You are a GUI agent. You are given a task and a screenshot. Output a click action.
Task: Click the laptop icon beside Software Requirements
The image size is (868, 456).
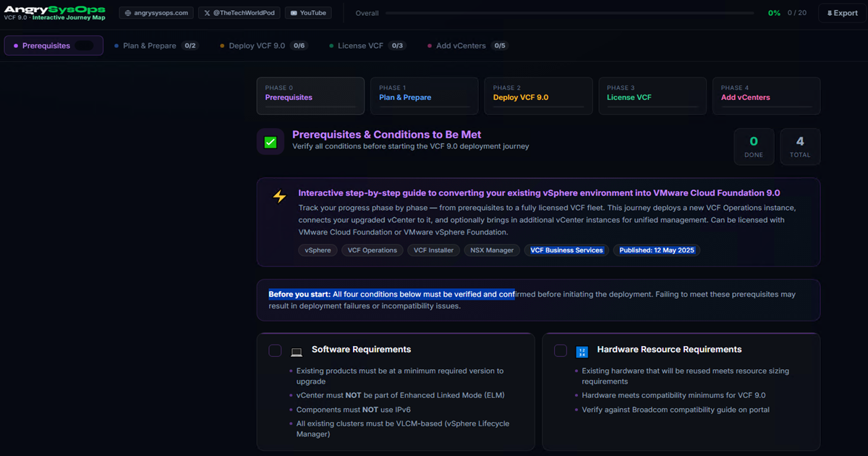pyautogui.click(x=297, y=352)
